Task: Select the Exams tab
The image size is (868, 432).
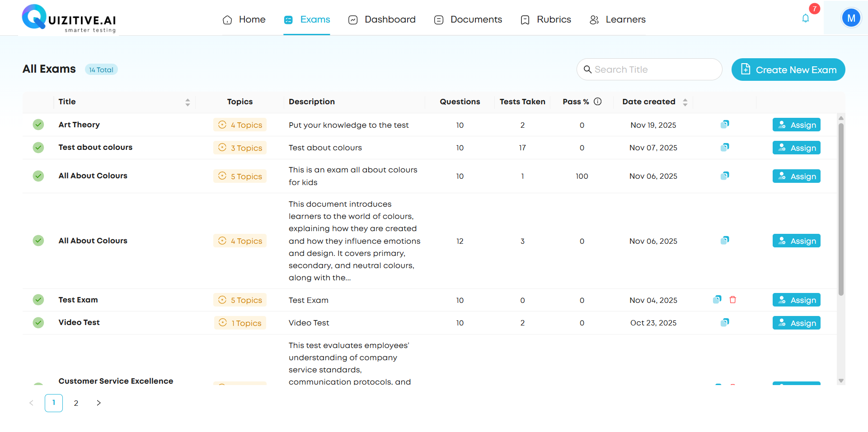Action: pyautogui.click(x=307, y=19)
